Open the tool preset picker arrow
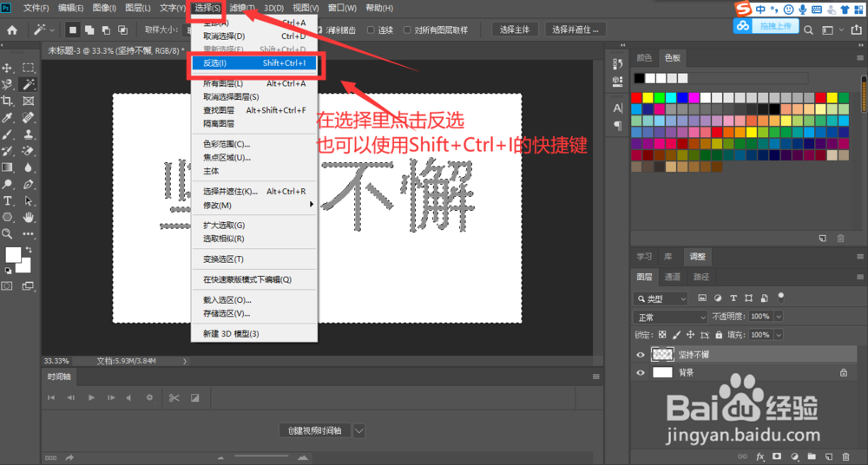Screen dimensions: 868x465 [x=52, y=29]
